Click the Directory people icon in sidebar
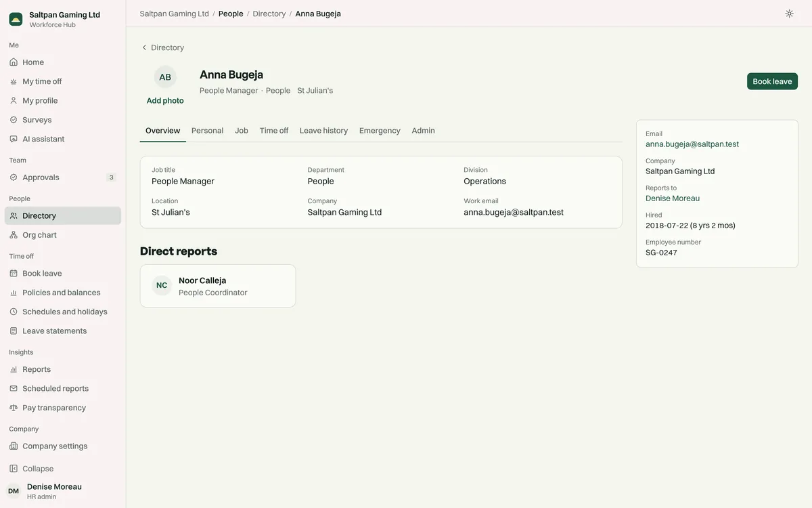812x508 pixels. [x=14, y=215]
